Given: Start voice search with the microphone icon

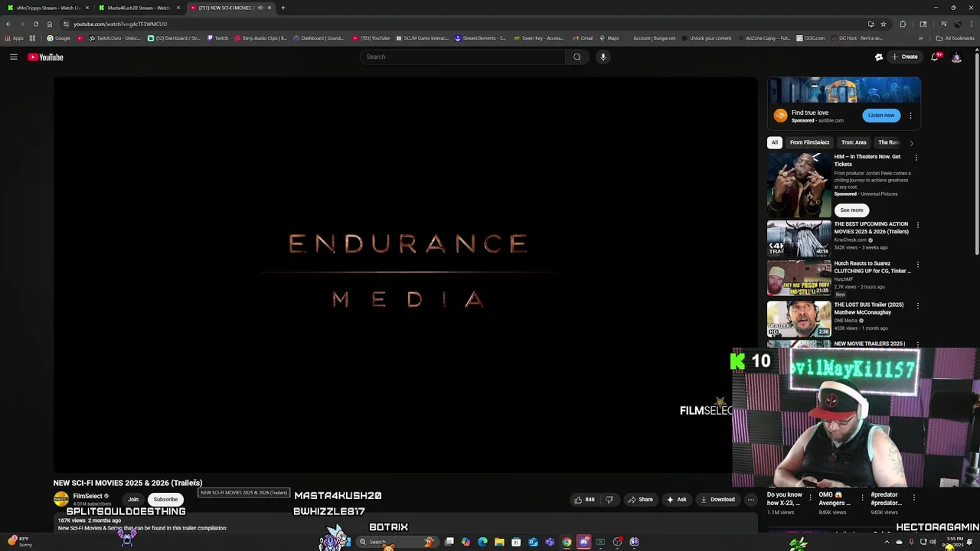Looking at the screenshot, I should click(x=603, y=57).
